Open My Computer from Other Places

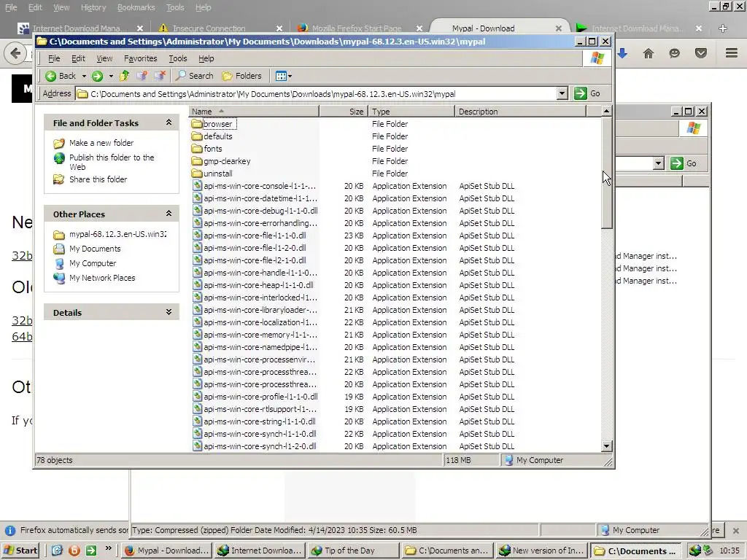93,263
